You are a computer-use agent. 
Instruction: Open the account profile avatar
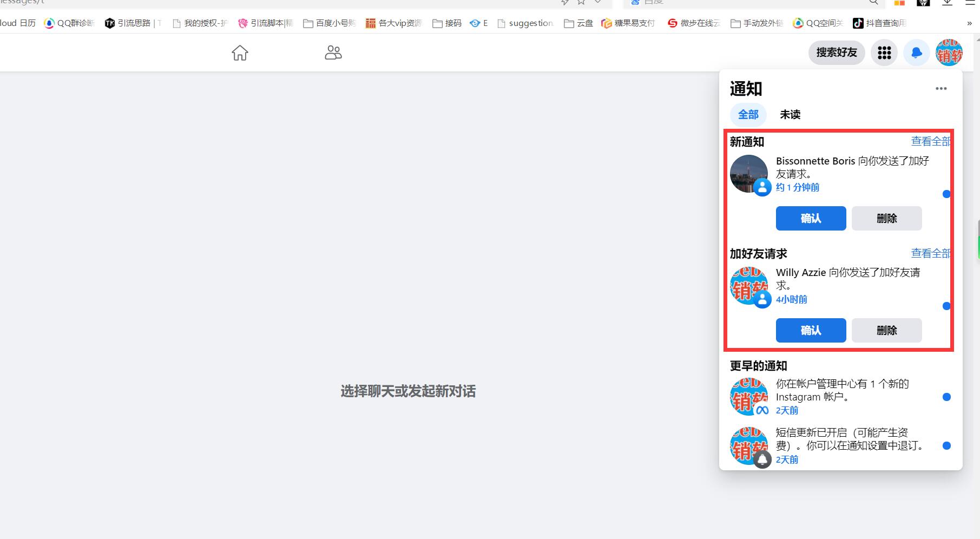coord(949,52)
